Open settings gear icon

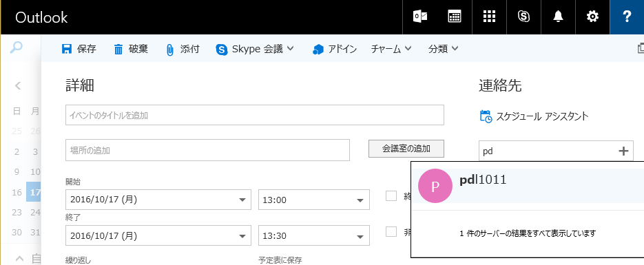[x=592, y=17]
